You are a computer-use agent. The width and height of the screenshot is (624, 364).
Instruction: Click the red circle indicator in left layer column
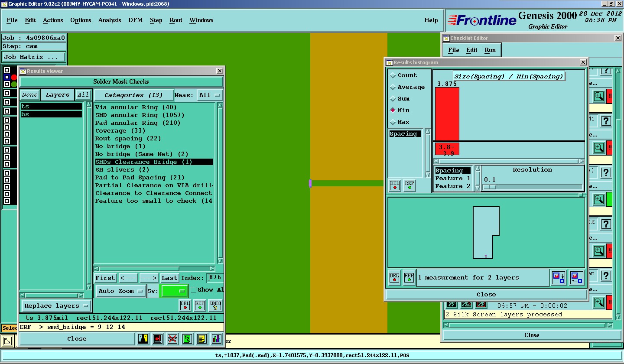pos(14,78)
